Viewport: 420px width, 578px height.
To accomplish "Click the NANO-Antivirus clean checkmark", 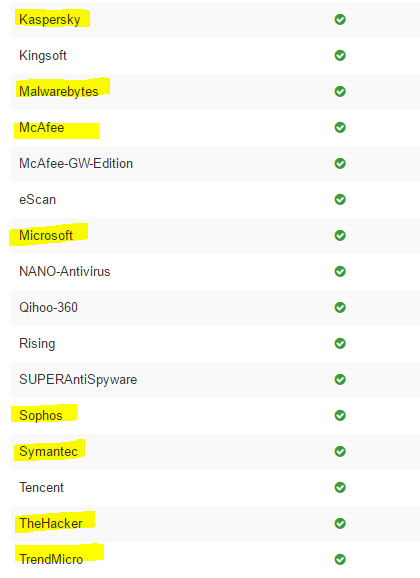I will [340, 271].
